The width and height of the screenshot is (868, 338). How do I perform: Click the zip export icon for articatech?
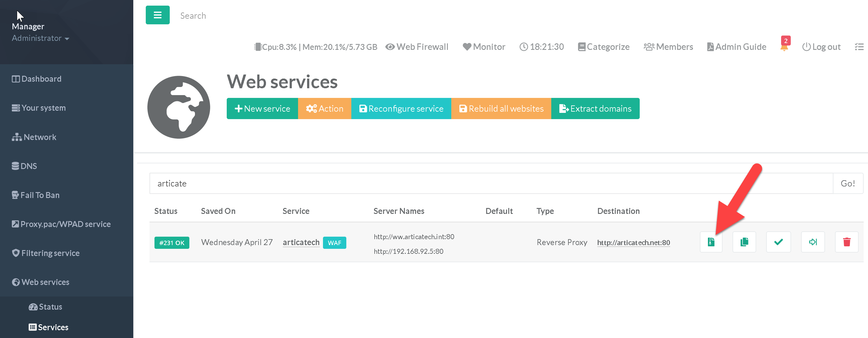click(x=711, y=242)
